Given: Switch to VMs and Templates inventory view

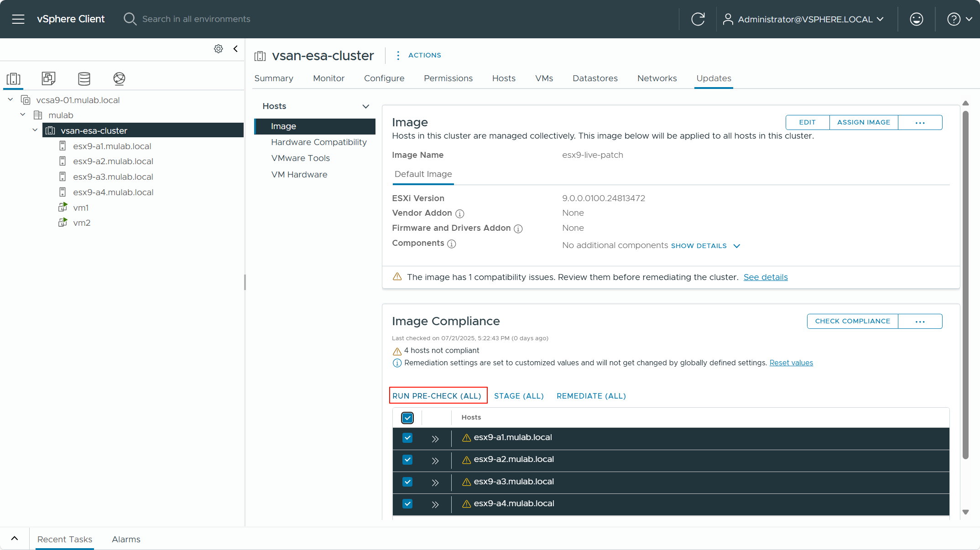Looking at the screenshot, I should point(48,78).
